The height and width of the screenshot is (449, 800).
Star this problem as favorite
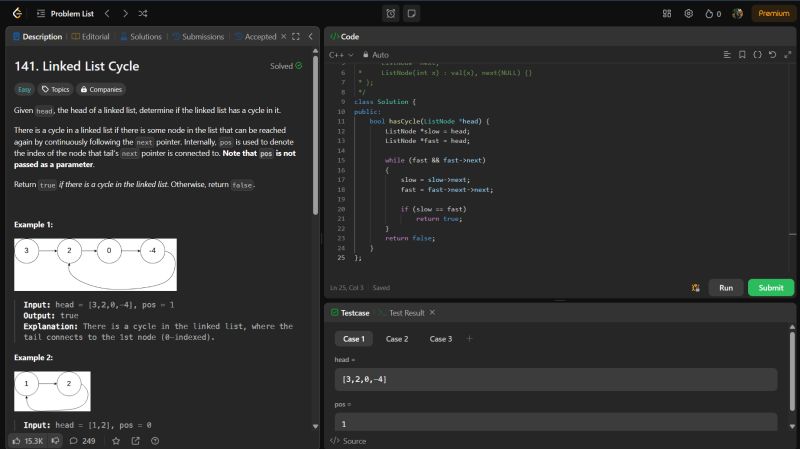click(116, 440)
